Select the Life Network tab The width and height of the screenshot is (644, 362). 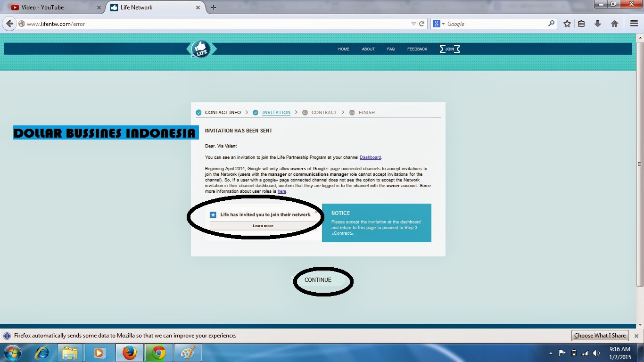pyautogui.click(x=156, y=8)
